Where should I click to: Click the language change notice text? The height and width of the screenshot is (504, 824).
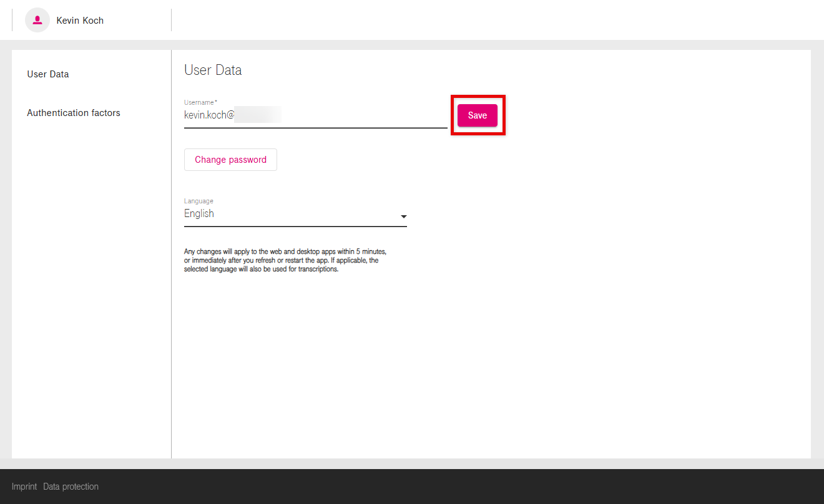(x=285, y=260)
